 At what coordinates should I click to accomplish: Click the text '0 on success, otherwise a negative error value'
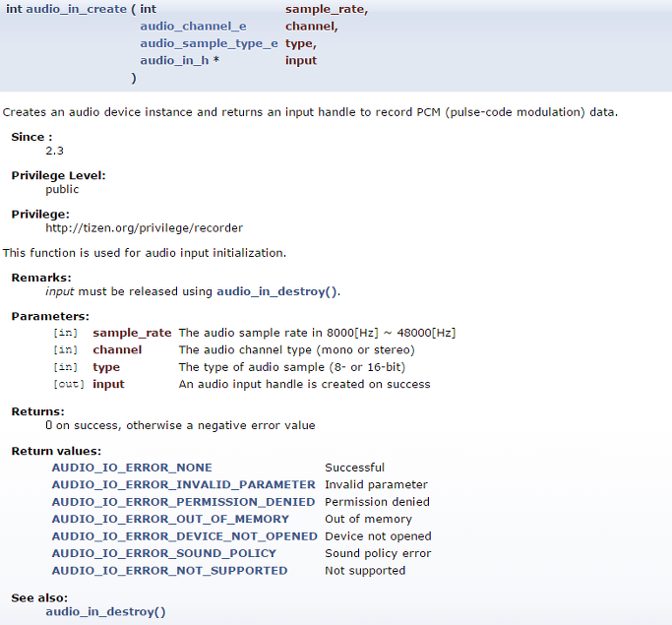point(180,425)
